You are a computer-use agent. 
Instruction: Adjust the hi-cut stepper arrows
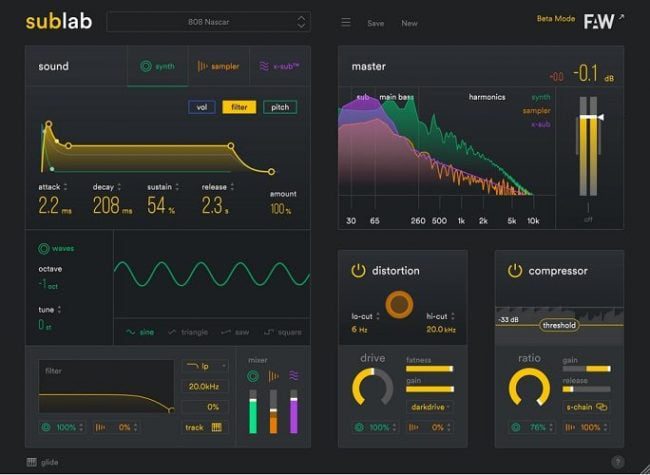tap(453, 316)
